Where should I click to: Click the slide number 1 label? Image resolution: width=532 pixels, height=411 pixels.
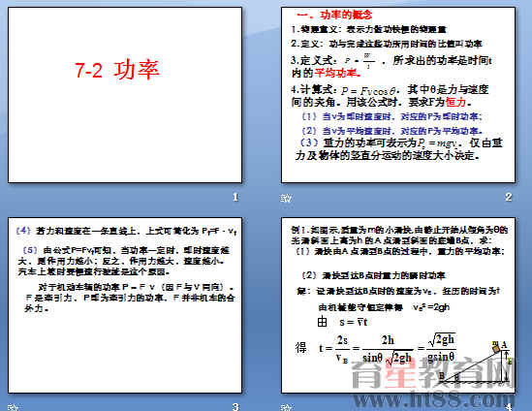coord(235,197)
